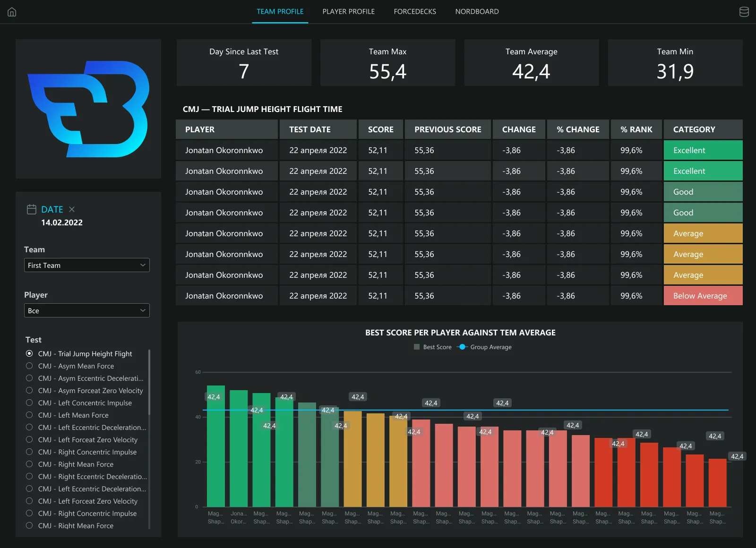756x548 pixels.
Task: Switch to the PLAYER PROFILE tab
Action: (348, 12)
